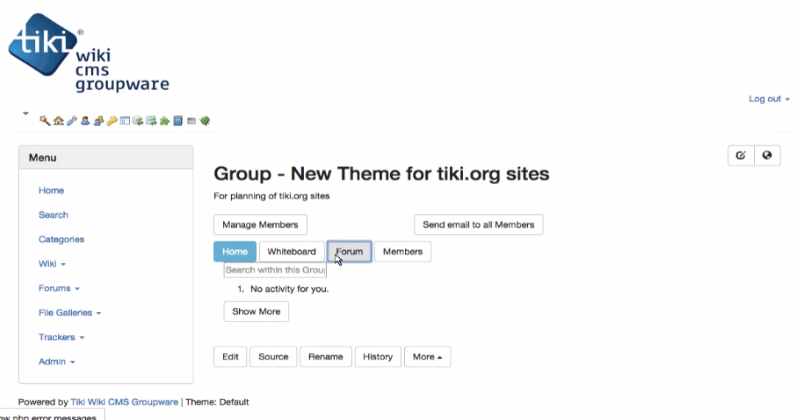The image size is (800, 420).
Task: Click the 'For planning of tiki.org sites' description
Action: pyautogui.click(x=271, y=196)
